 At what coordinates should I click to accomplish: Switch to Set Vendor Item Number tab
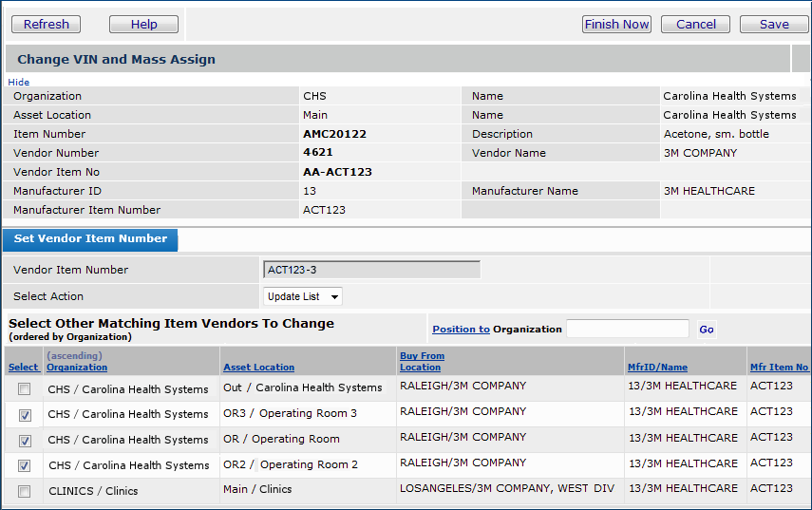pyautogui.click(x=90, y=239)
